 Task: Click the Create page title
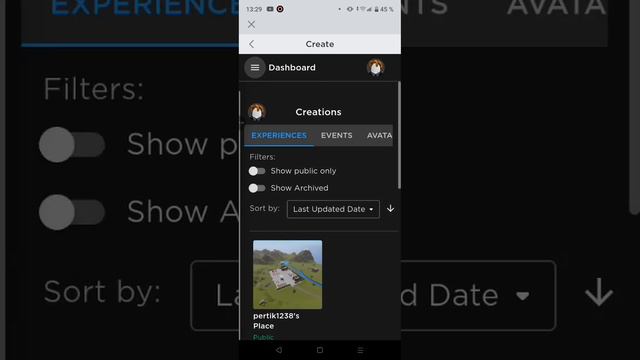pos(320,44)
